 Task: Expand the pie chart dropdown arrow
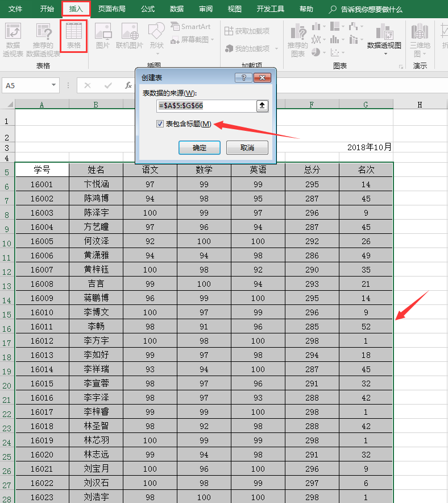[x=324, y=52]
